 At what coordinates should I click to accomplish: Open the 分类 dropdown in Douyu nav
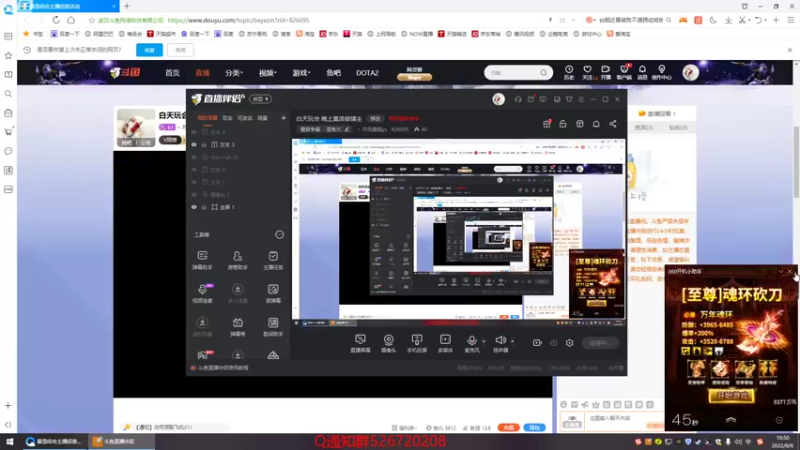tap(234, 73)
